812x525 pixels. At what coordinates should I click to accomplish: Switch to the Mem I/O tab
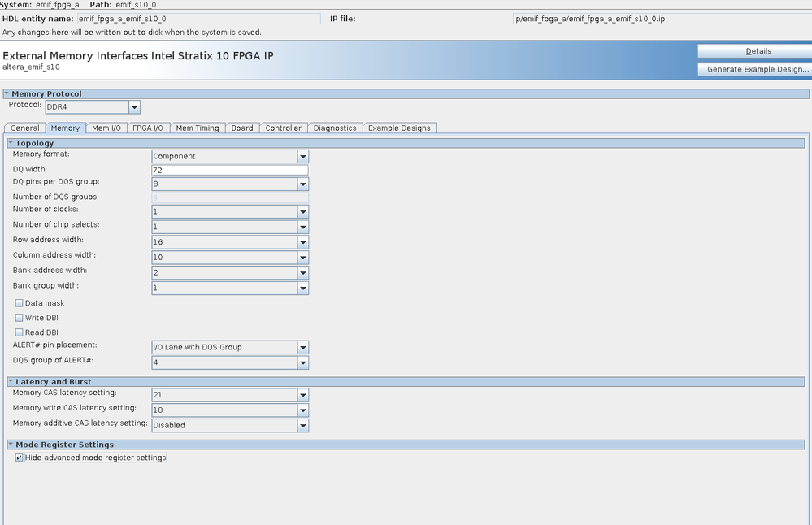pyautogui.click(x=106, y=128)
